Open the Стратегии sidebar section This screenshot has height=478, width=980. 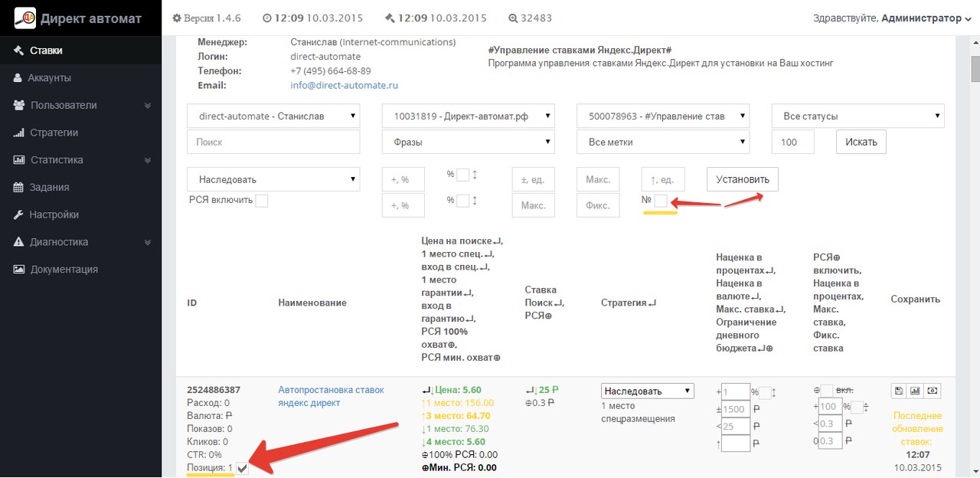pos(54,133)
